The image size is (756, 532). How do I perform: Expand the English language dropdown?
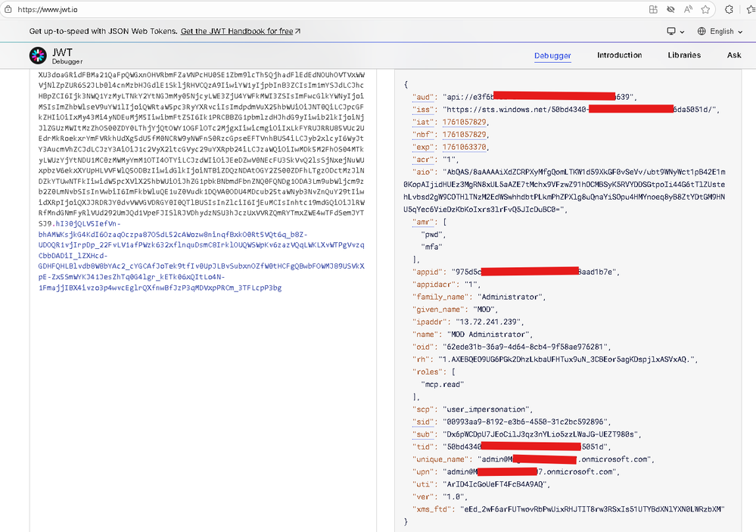(720, 31)
